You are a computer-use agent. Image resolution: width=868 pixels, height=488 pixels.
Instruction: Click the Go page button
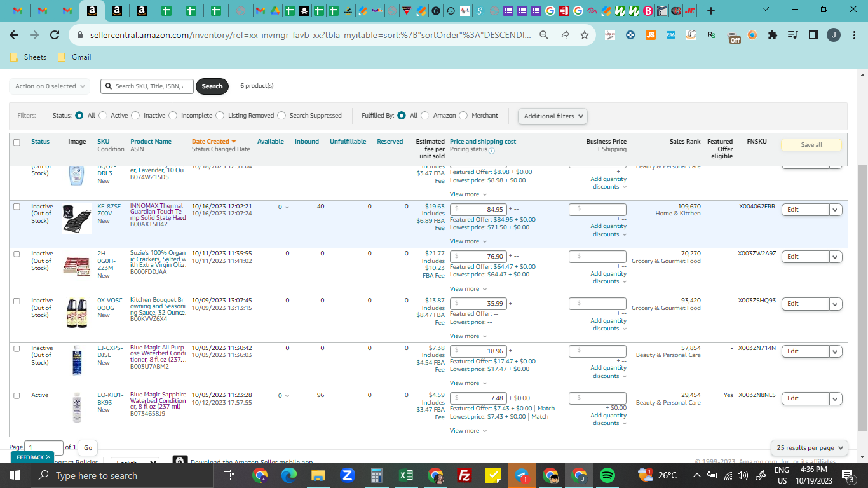pos(88,448)
